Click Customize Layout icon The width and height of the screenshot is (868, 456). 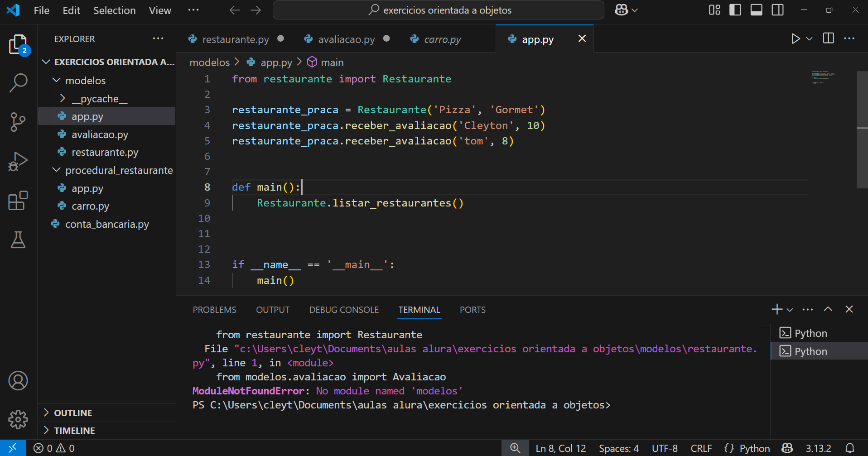(x=714, y=10)
